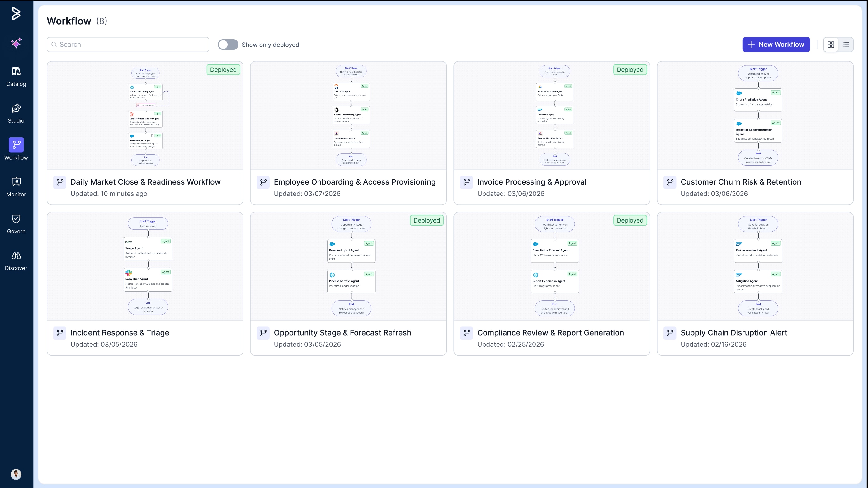Viewport: 868px width, 488px height.
Task: Click the New Workflow button
Action: 776,45
